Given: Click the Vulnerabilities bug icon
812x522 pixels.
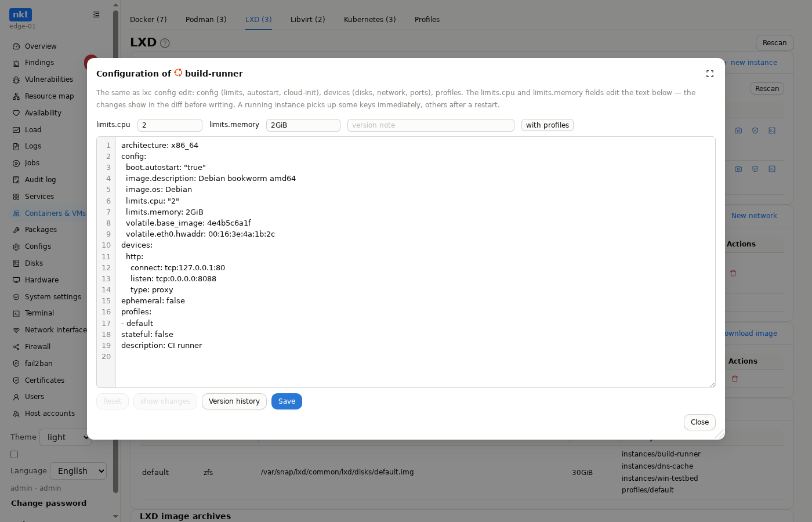Looking at the screenshot, I should pyautogui.click(x=16, y=79).
